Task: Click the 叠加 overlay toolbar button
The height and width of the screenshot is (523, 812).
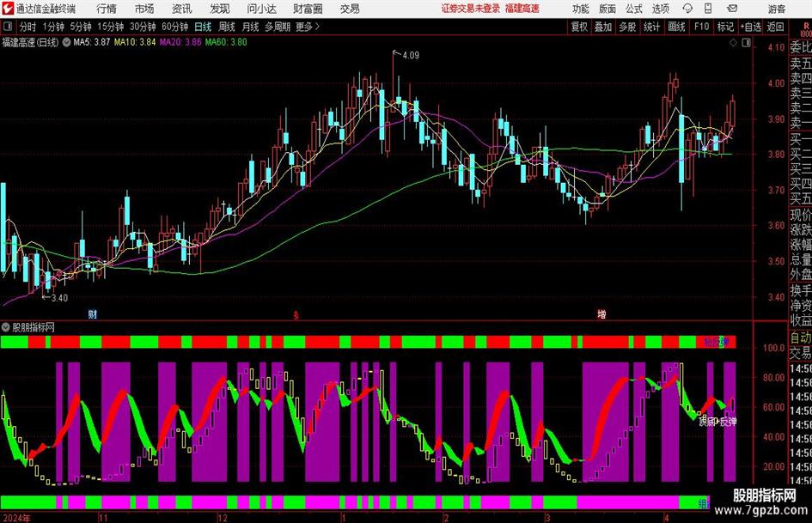Action: (603, 27)
